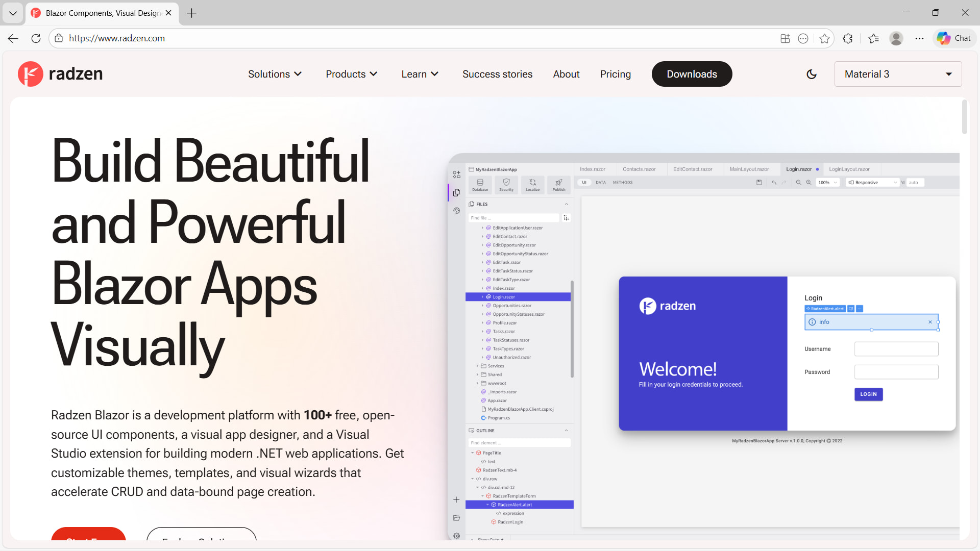
Task: Open the Copilot Chat icon
Action: tap(954, 38)
